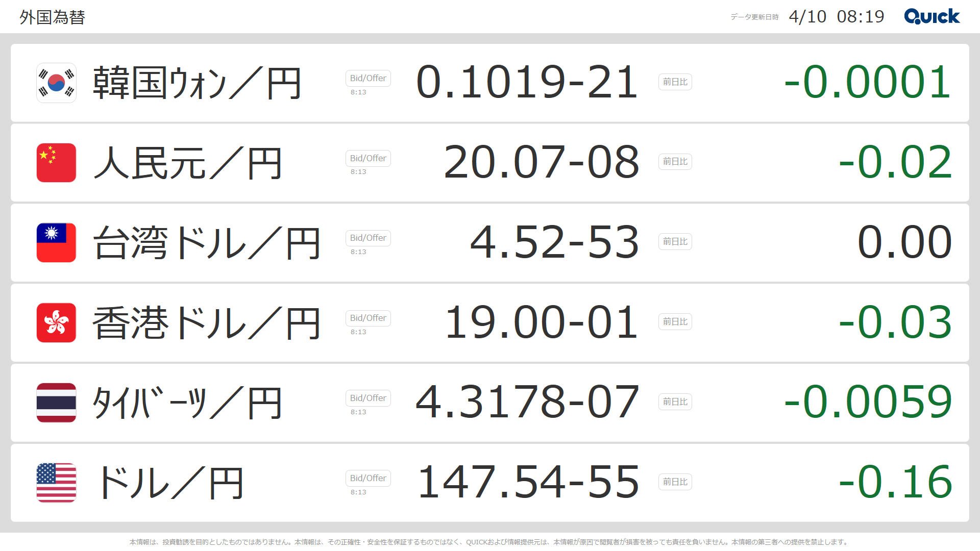This screenshot has width=980, height=551.
Task: Click Bid/Offer label for Korean won
Action: (x=368, y=78)
